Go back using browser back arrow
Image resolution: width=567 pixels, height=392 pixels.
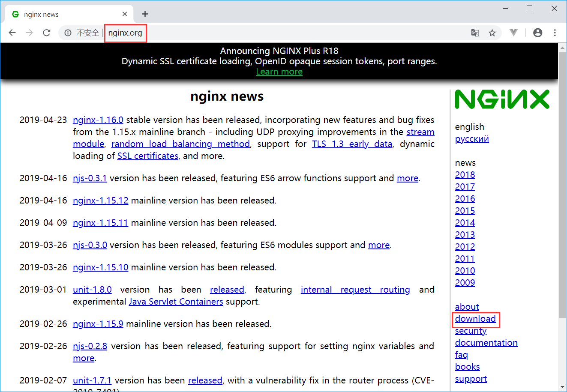[x=12, y=33]
